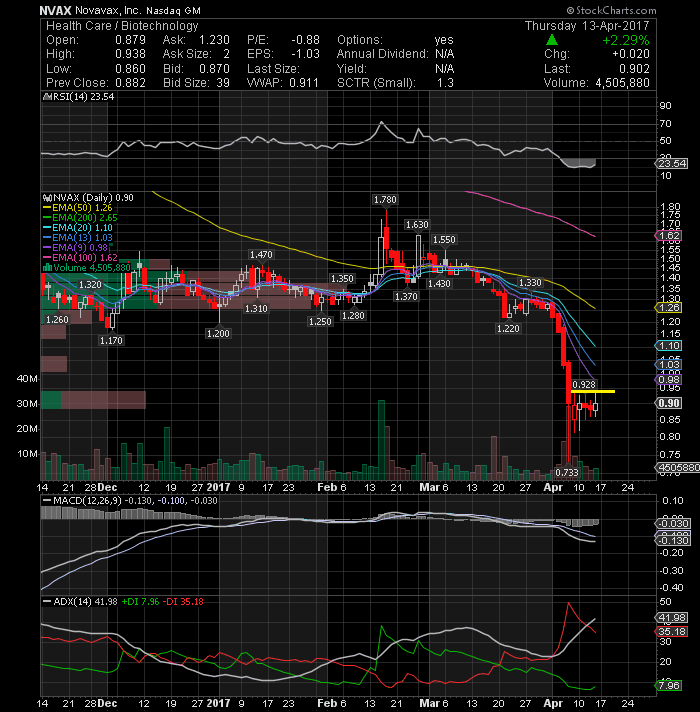Click the 1.470 price label
This screenshot has width=700, height=712.
[x=261, y=255]
